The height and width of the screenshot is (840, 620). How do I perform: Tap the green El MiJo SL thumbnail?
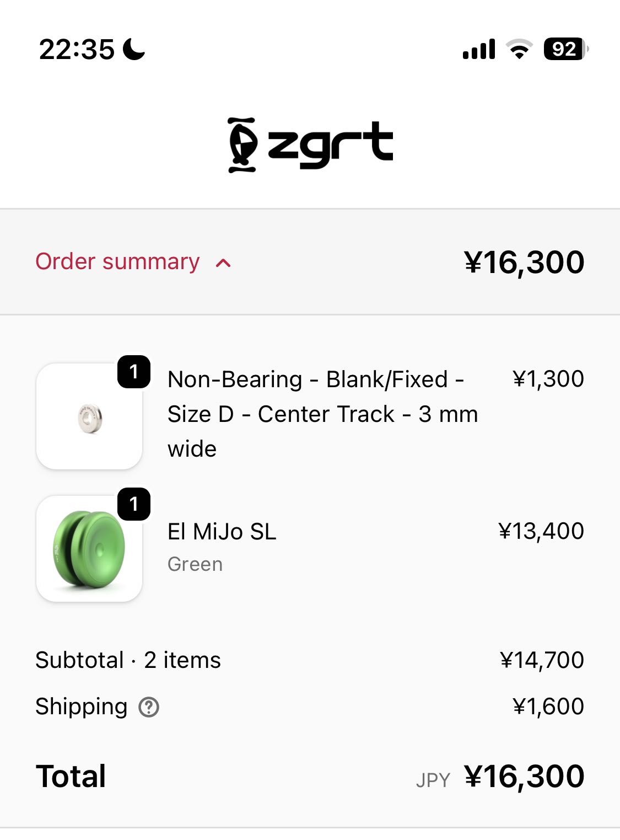[x=89, y=549]
